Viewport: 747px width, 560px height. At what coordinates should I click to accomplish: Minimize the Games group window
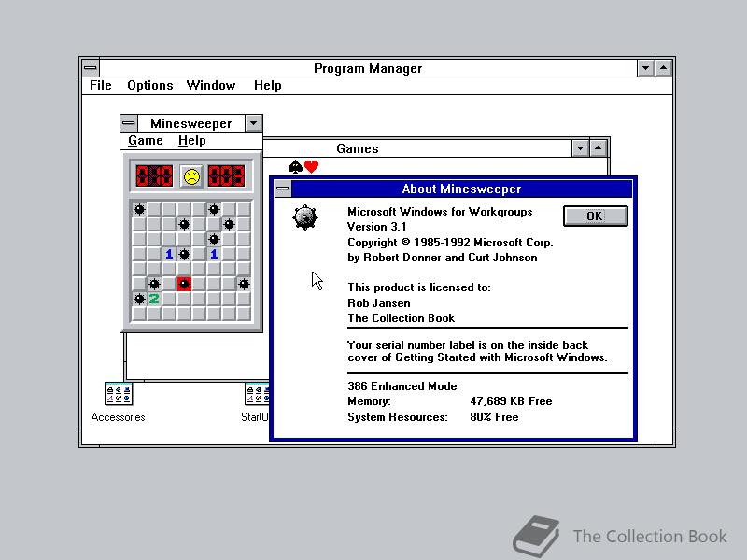tap(580, 148)
